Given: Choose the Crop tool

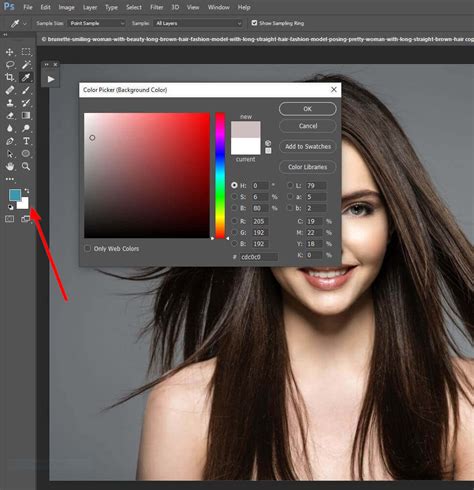Looking at the screenshot, I should coord(9,77).
